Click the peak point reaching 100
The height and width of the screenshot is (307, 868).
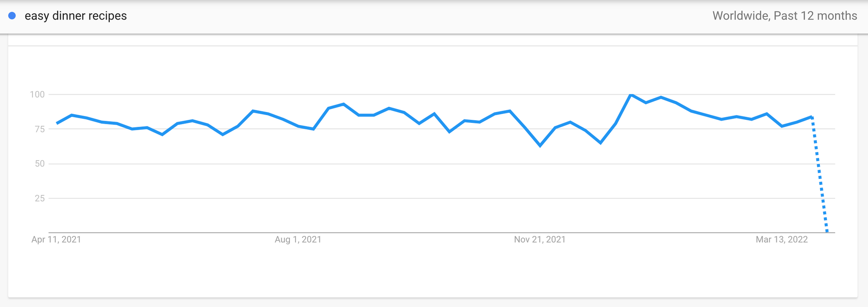tap(631, 95)
